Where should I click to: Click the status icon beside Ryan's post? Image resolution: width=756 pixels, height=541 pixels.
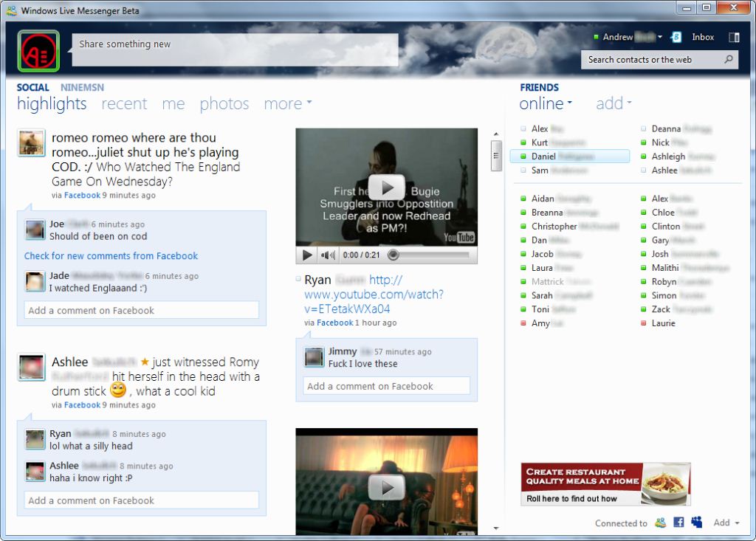coord(298,279)
